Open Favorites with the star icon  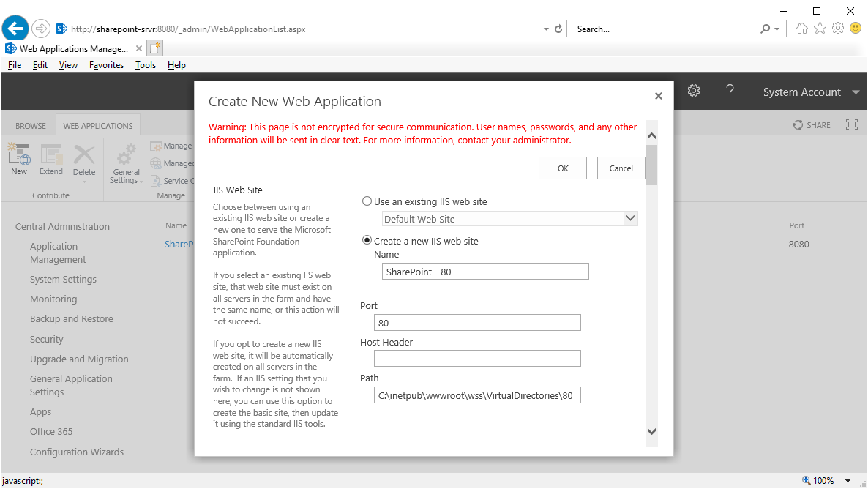(820, 28)
